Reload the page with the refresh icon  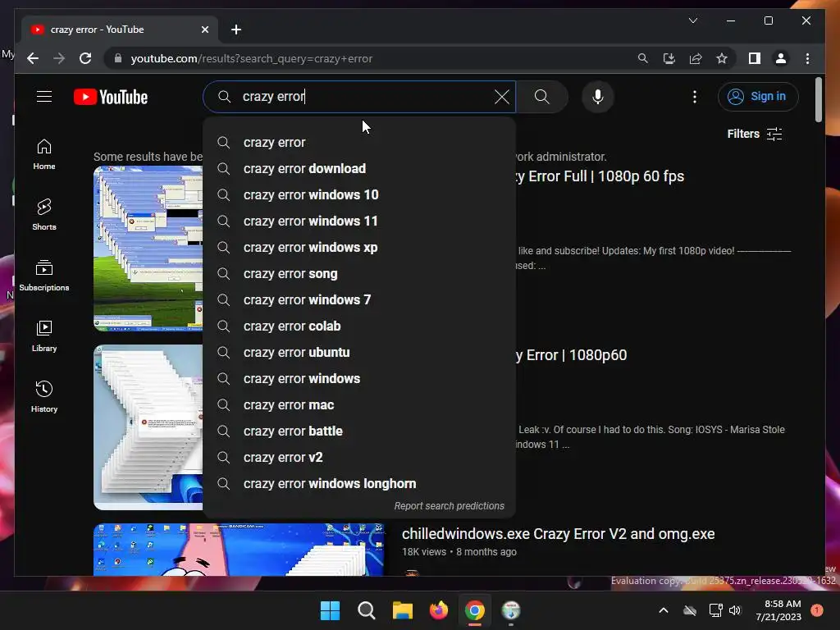tap(85, 58)
